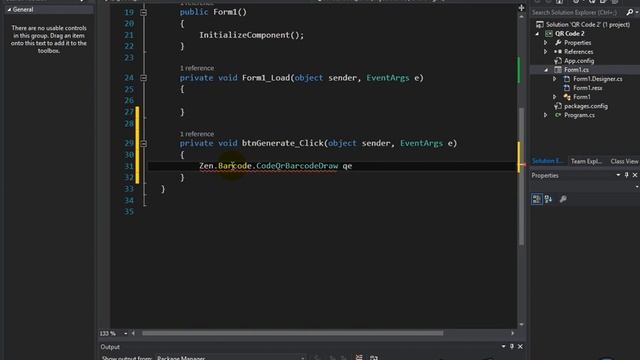
Task: Select packages.config file
Action: (x=586, y=106)
